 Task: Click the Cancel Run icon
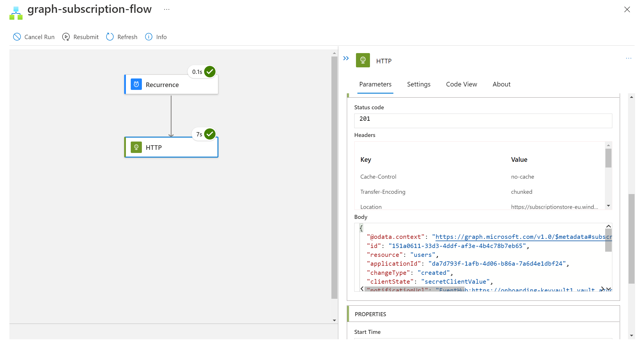tap(17, 37)
